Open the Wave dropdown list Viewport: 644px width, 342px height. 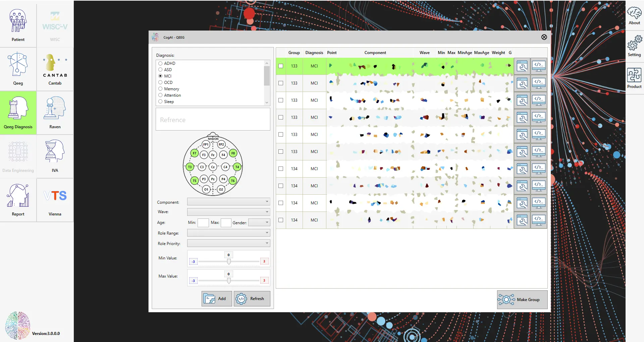(x=228, y=212)
